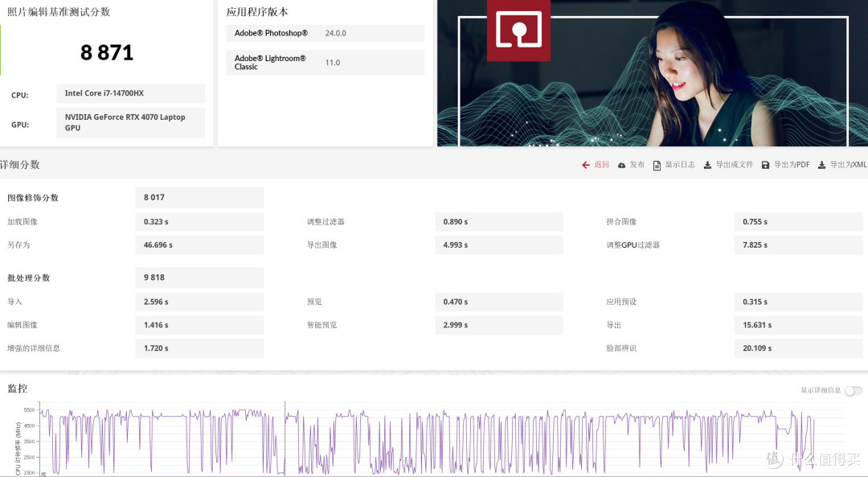The width and height of the screenshot is (868, 477).
Task: Click the Intel Core i7-14700HX CPU field
Action: [x=131, y=93]
